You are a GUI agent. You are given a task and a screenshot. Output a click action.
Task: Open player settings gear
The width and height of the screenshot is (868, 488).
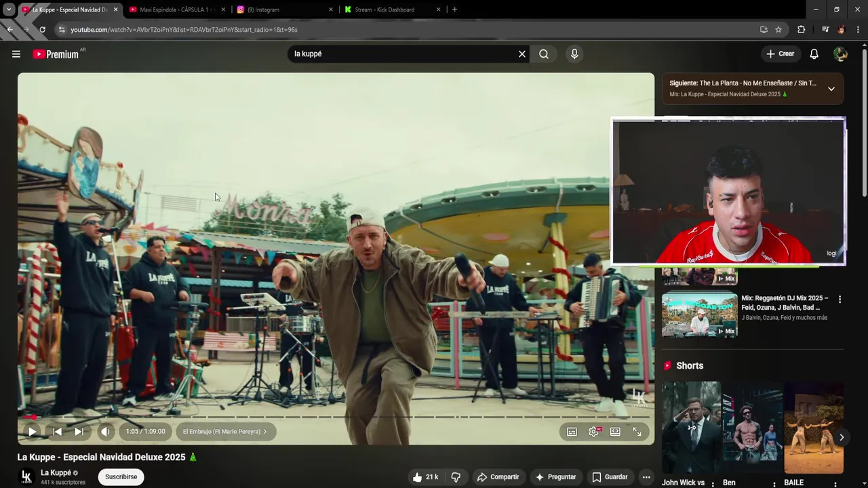pos(594,432)
